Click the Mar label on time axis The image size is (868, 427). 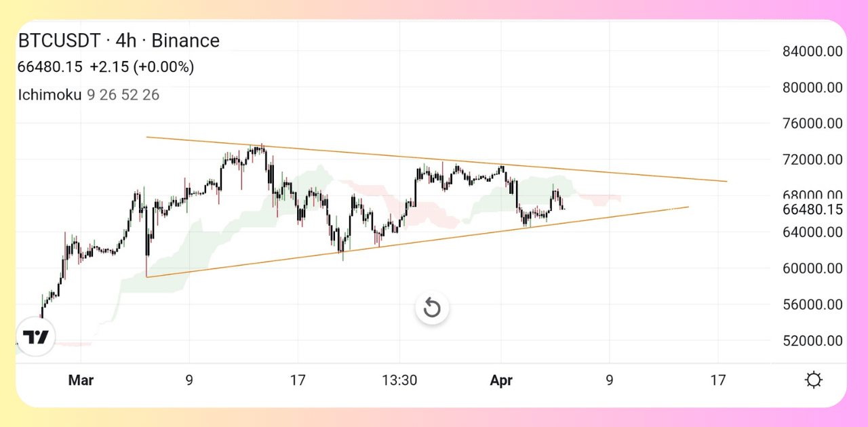click(x=81, y=380)
